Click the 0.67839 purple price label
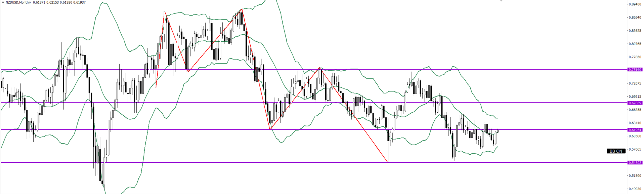Screen dimensions: 644x194 click(635, 103)
